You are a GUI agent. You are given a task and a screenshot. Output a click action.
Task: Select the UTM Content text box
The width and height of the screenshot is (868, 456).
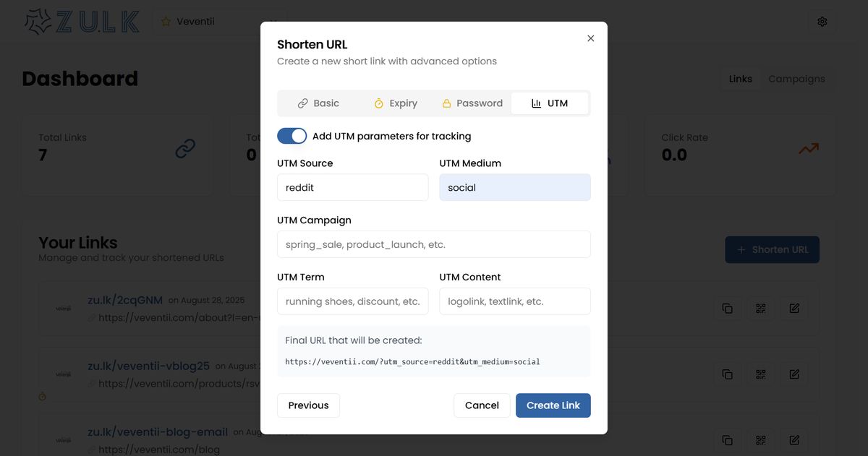pos(514,301)
